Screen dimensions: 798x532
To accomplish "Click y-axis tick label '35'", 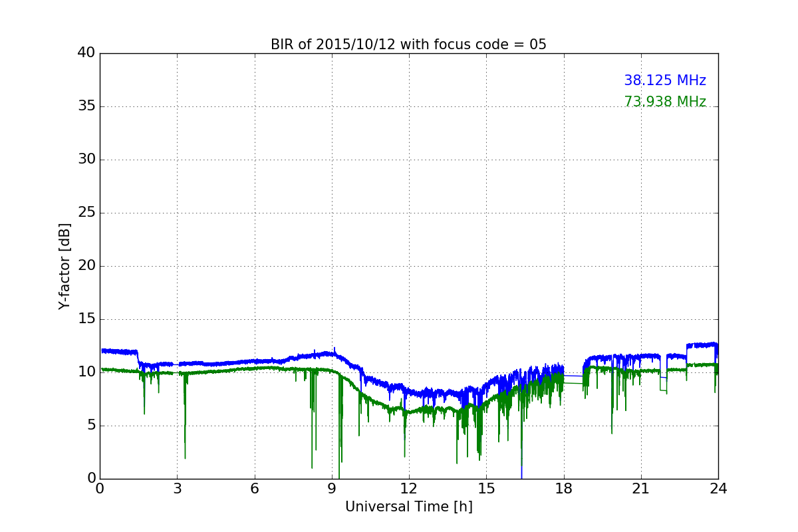I will [86, 106].
